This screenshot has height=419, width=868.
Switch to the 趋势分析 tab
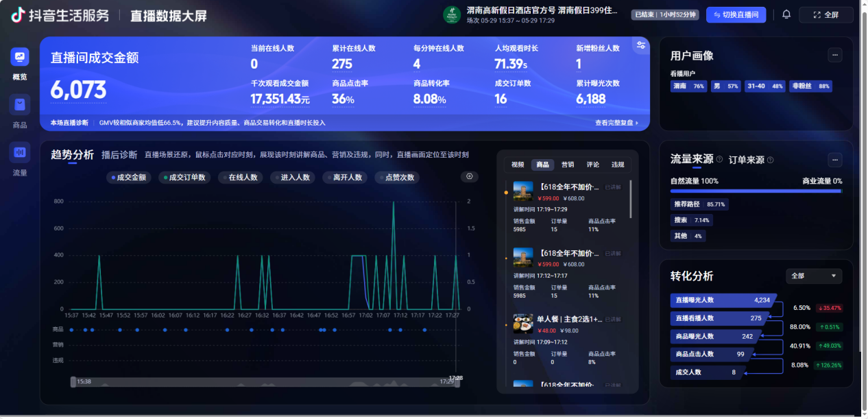[x=72, y=154]
